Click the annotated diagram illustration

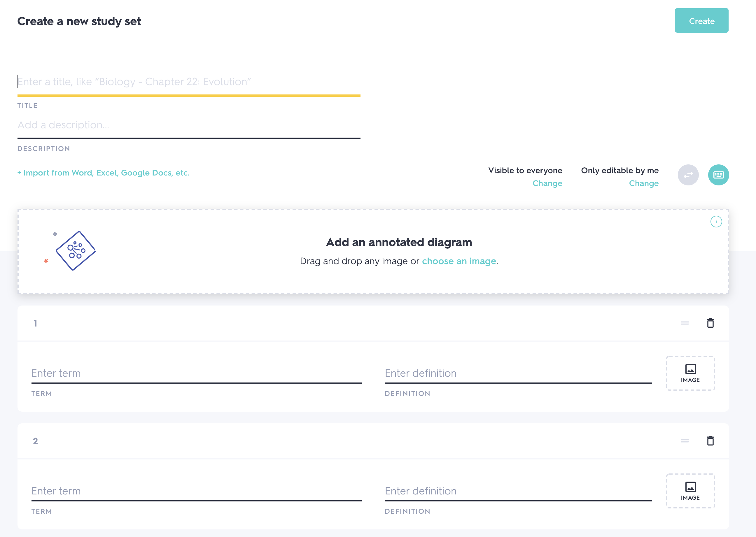(x=75, y=251)
